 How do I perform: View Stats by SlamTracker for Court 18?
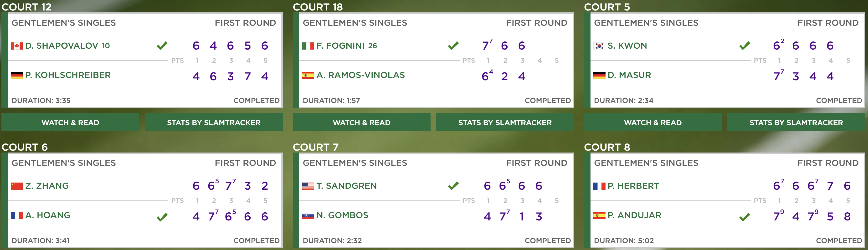pyautogui.click(x=505, y=122)
